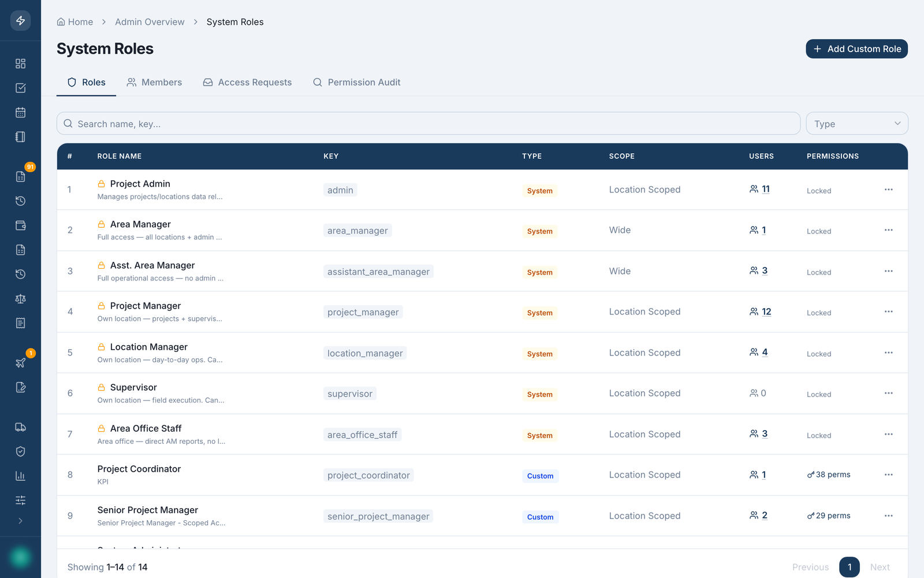924x578 pixels.
Task: Open the calendar icon in sidebar
Action: (20, 112)
